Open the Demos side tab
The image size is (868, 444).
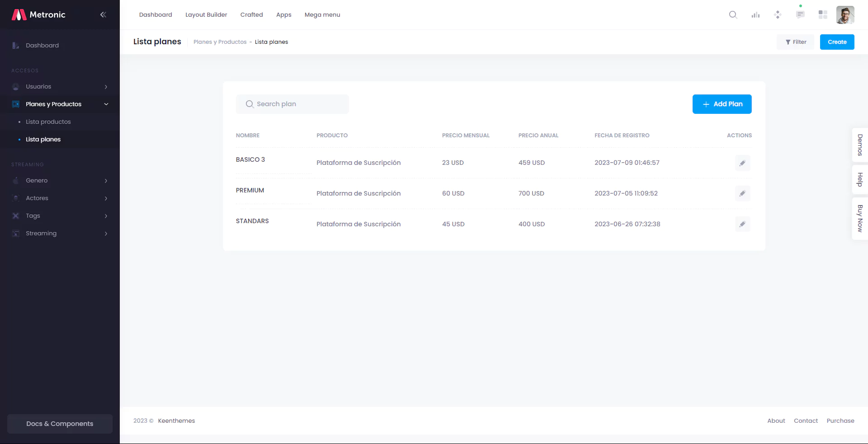tap(860, 145)
